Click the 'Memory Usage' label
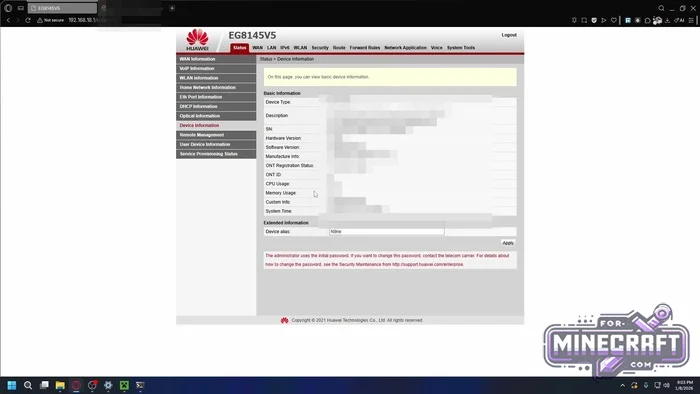The height and width of the screenshot is (394, 700). click(x=281, y=193)
